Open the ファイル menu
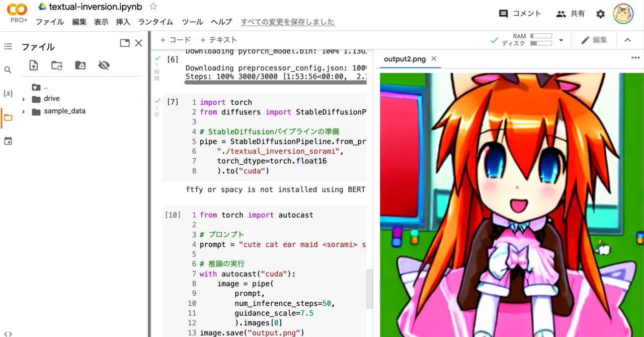This screenshot has height=337, width=644. [49, 22]
